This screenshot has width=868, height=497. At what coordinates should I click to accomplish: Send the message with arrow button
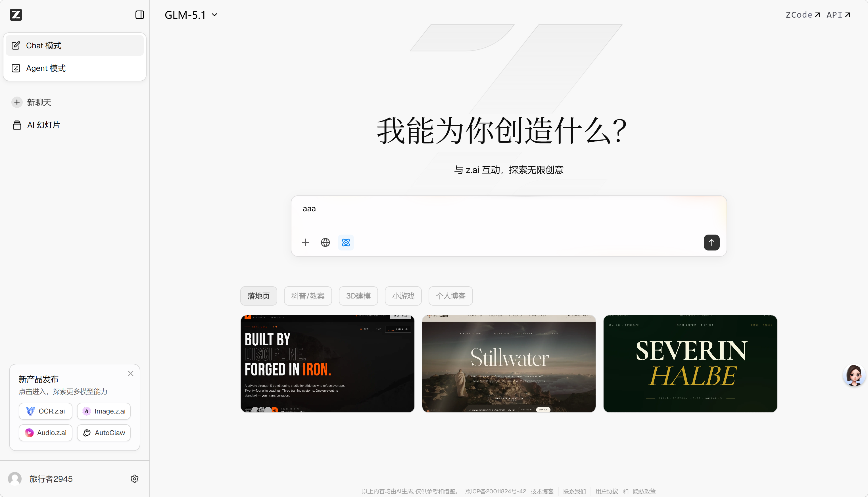pos(711,242)
